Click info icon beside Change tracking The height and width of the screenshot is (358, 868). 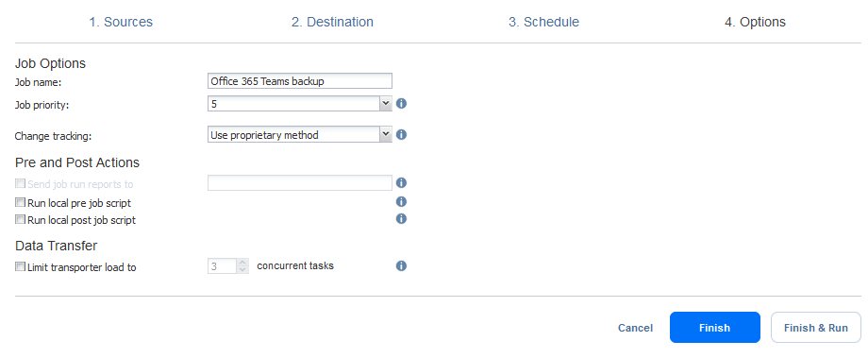[x=401, y=134]
